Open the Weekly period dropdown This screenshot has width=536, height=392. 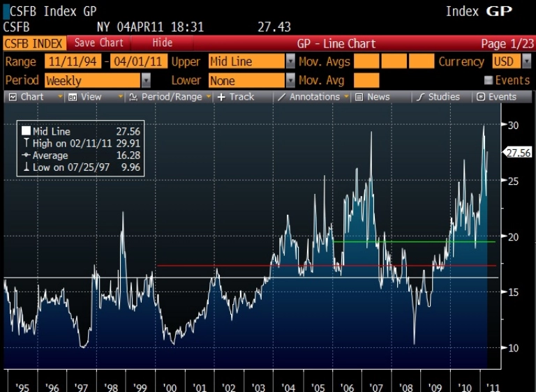146,81
